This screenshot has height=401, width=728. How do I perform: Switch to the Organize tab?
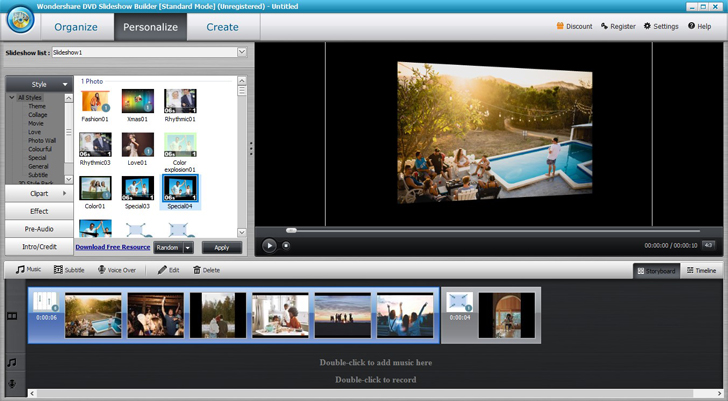pyautogui.click(x=76, y=27)
